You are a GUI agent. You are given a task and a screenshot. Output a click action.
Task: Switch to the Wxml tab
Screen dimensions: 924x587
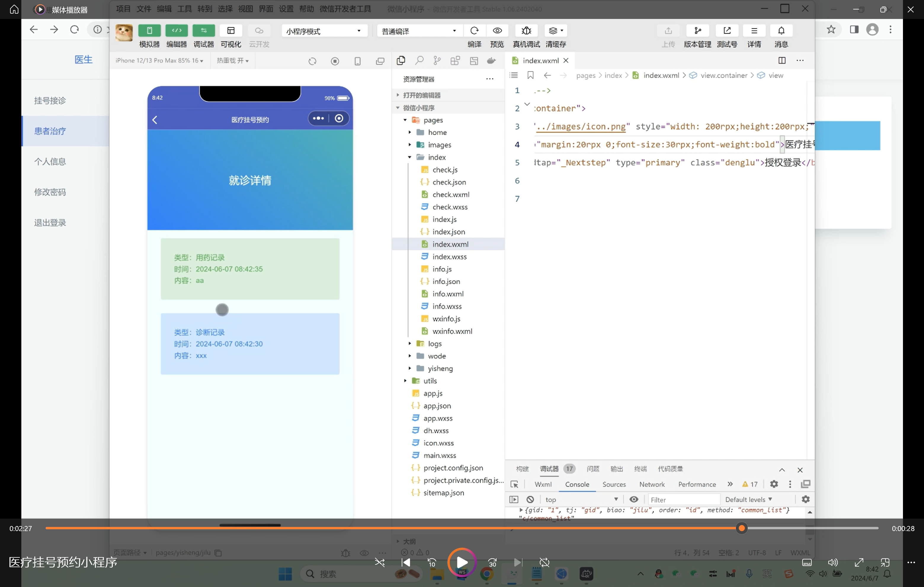[x=543, y=484]
